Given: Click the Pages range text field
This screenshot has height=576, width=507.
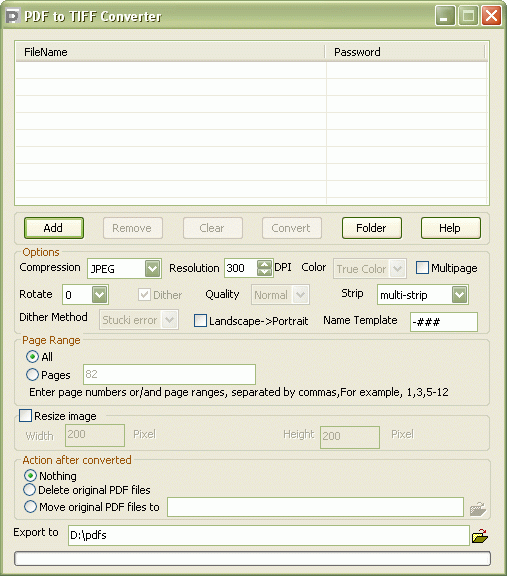Looking at the screenshot, I should click(169, 374).
